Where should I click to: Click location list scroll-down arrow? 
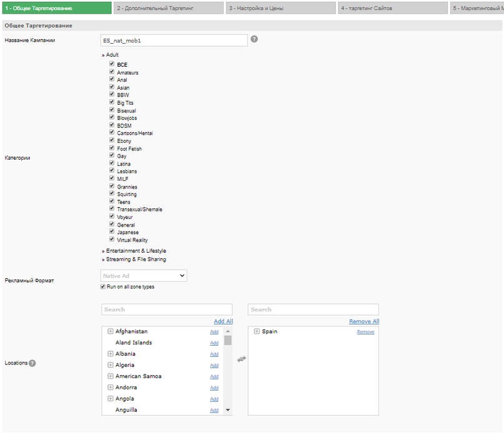228,410
